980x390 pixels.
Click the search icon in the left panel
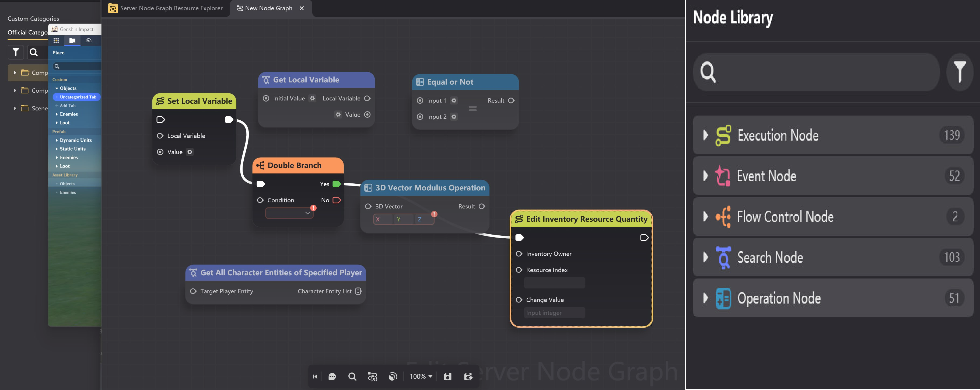pyautogui.click(x=34, y=52)
